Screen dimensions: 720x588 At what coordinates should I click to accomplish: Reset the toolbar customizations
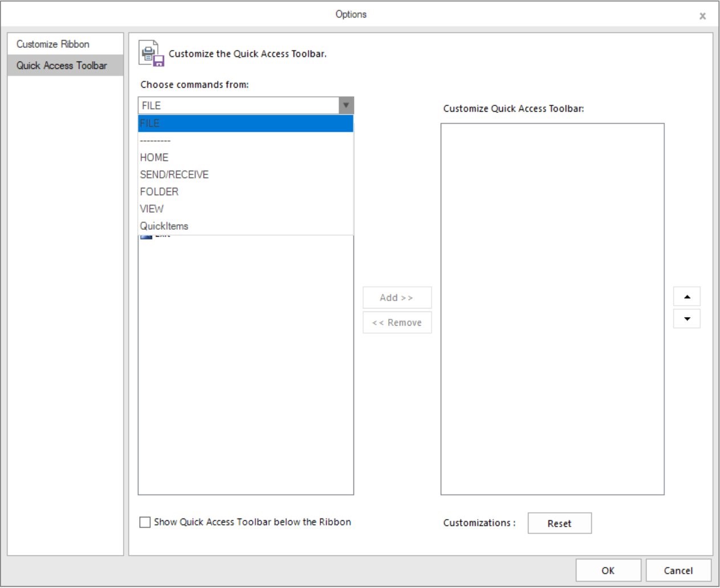[x=560, y=523]
